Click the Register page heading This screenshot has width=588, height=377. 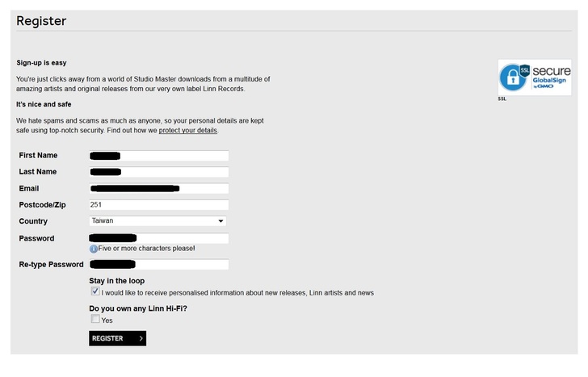point(41,21)
